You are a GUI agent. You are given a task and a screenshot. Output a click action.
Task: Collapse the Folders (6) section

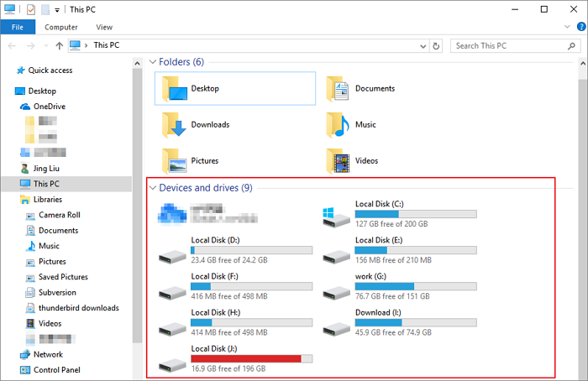pyautogui.click(x=152, y=62)
